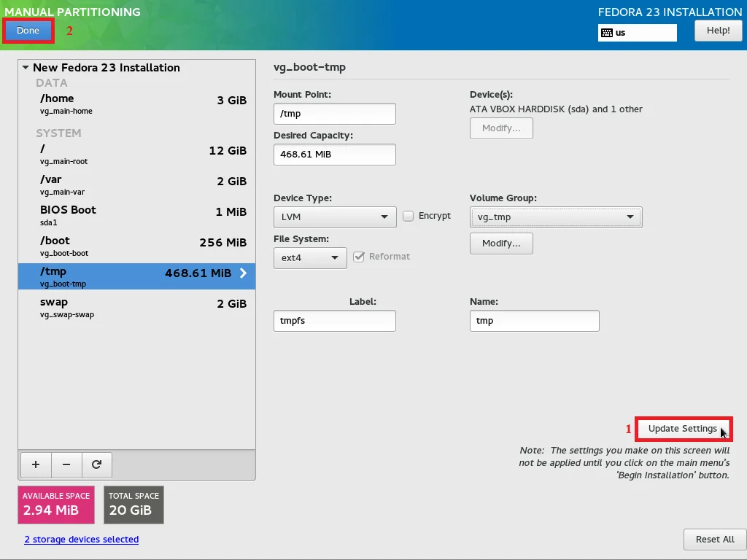Select the /var mount point entry

(x=136, y=184)
